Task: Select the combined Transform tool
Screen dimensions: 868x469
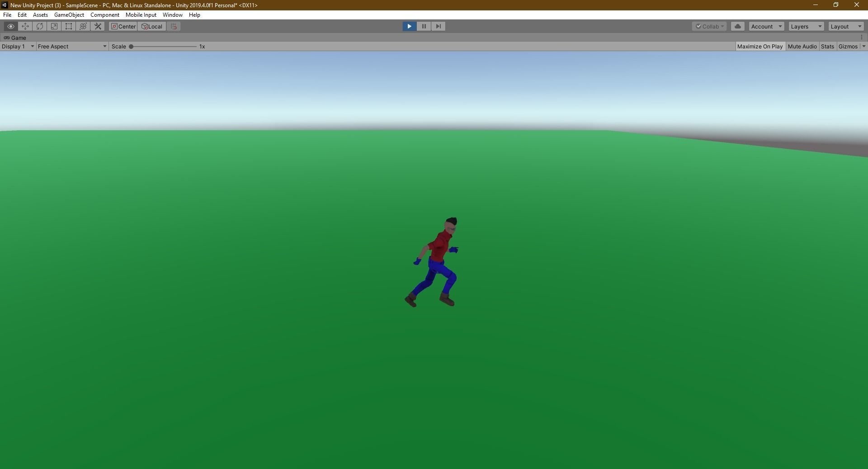Action: (83, 26)
